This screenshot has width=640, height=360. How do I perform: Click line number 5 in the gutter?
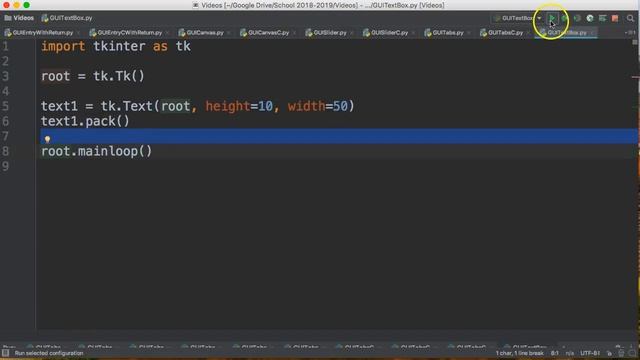coord(5,106)
